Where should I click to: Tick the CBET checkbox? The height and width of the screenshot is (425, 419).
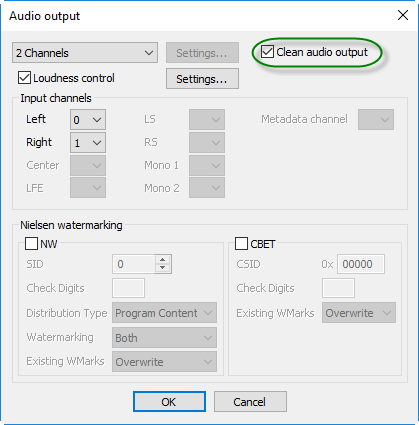tap(241, 244)
